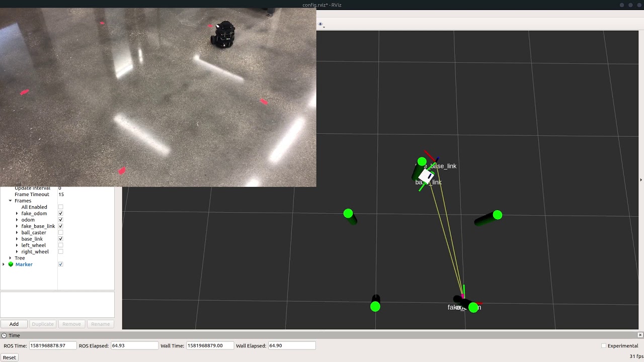Select the right_wheel tree label
644x362 pixels.
click(35, 252)
